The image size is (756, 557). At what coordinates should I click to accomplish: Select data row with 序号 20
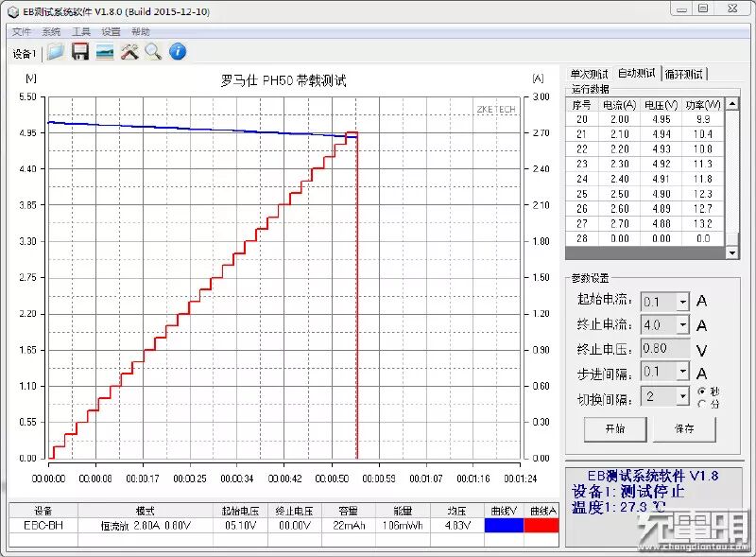click(645, 119)
